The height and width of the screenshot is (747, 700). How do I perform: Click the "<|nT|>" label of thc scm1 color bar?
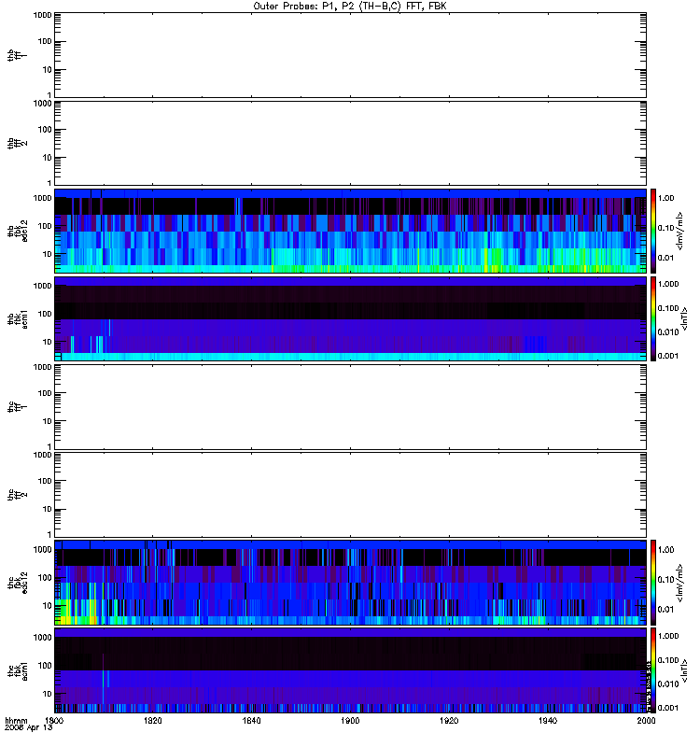pos(685,670)
